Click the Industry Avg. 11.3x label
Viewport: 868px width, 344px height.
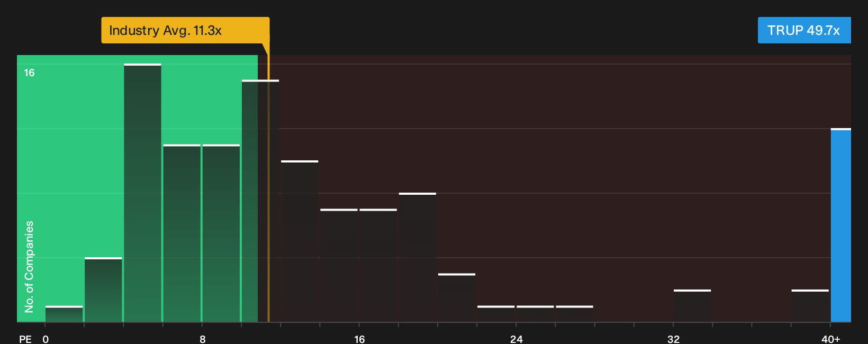coord(185,30)
